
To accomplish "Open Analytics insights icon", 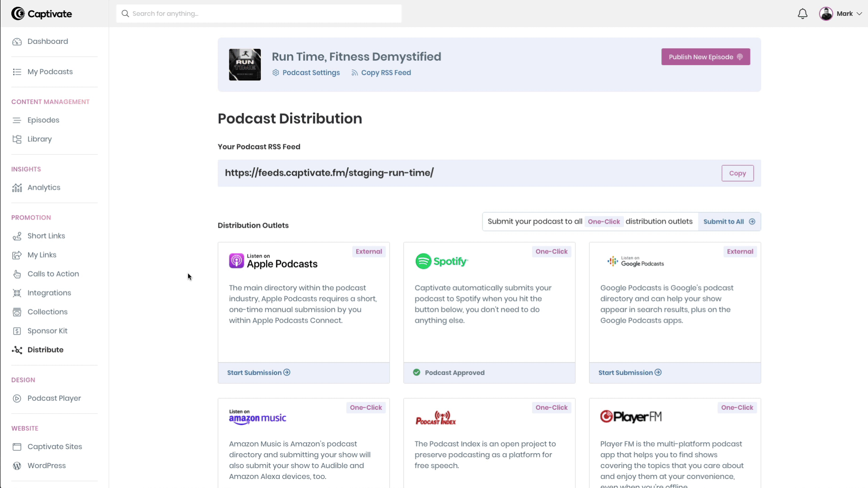I will (17, 187).
